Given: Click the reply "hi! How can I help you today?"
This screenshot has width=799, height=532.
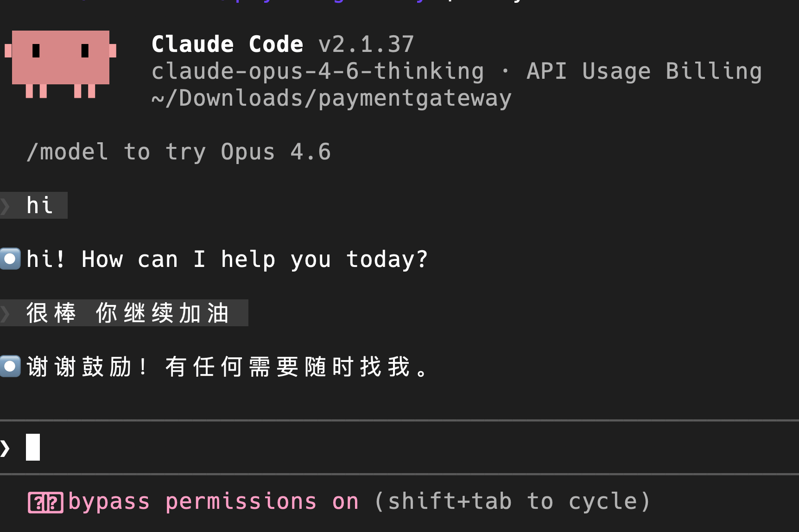Looking at the screenshot, I should [x=227, y=259].
